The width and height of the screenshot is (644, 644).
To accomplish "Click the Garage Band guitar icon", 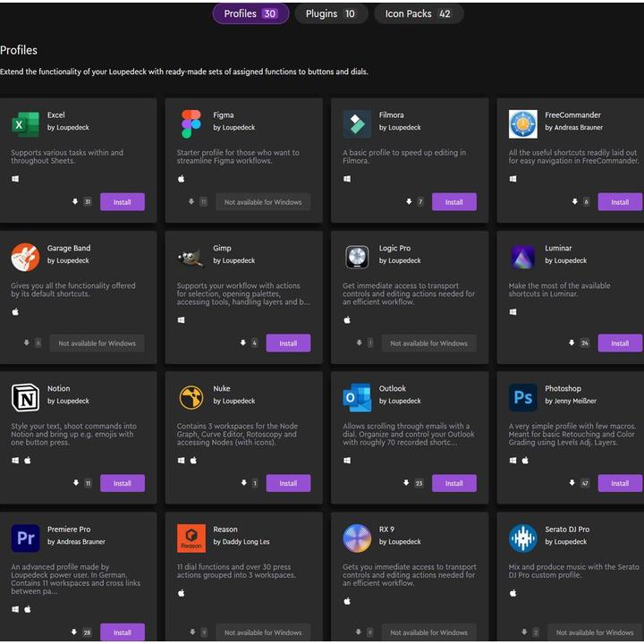I will pyautogui.click(x=25, y=257).
